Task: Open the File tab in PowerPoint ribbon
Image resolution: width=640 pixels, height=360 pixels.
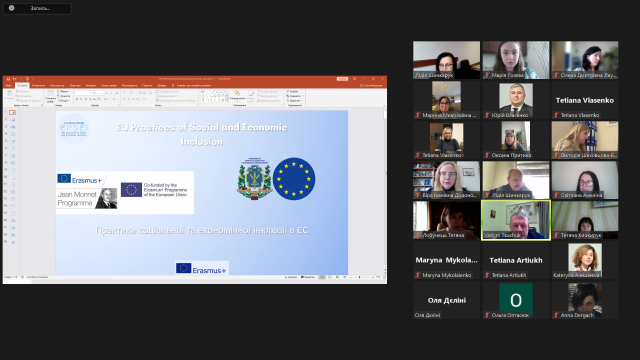Action: [x=9, y=85]
